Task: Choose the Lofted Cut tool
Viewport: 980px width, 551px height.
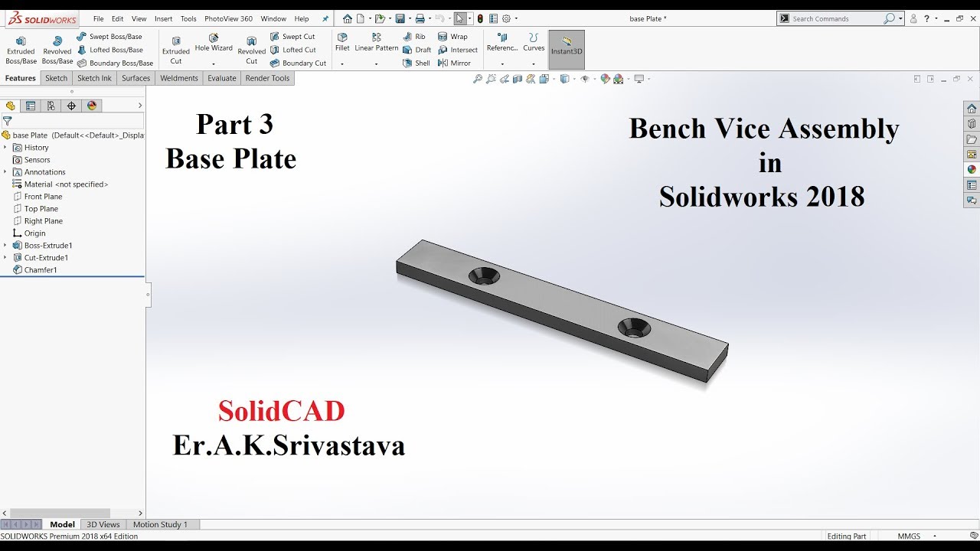Action: (292, 50)
